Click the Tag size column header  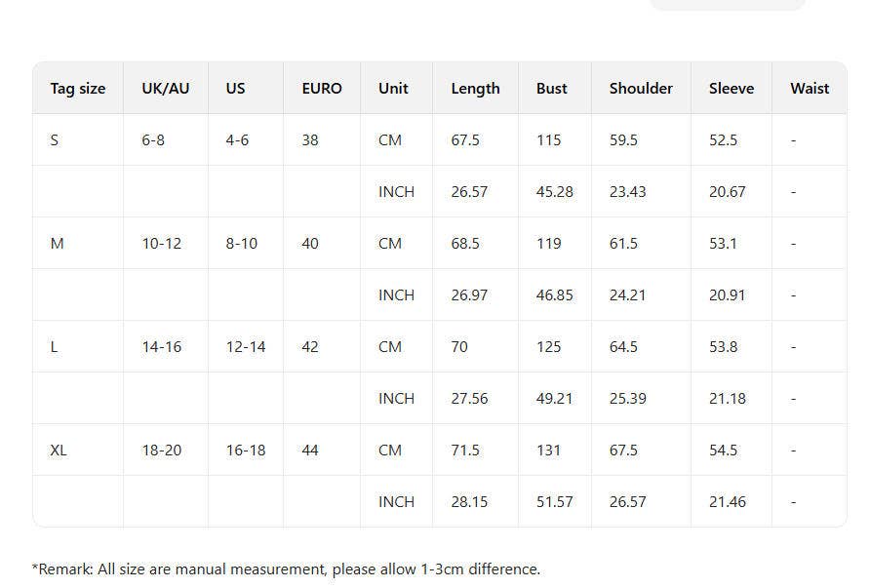[x=78, y=89]
